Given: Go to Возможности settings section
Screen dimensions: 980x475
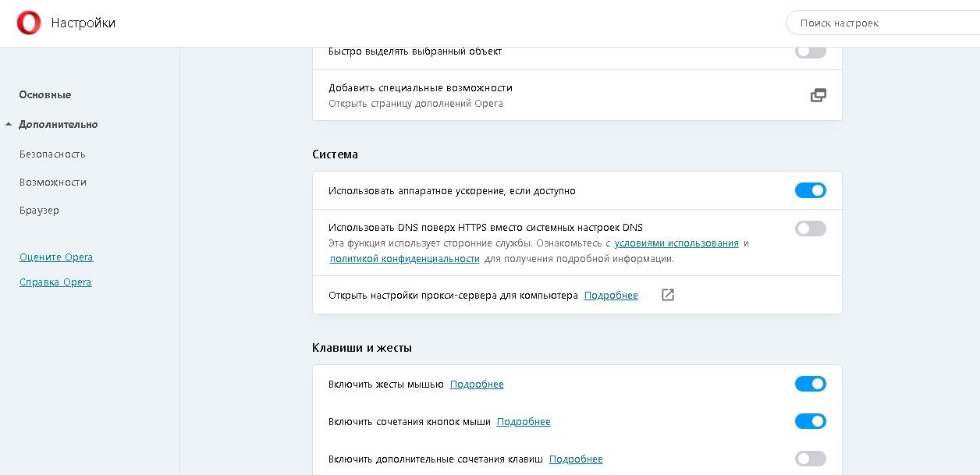Looking at the screenshot, I should click(53, 182).
